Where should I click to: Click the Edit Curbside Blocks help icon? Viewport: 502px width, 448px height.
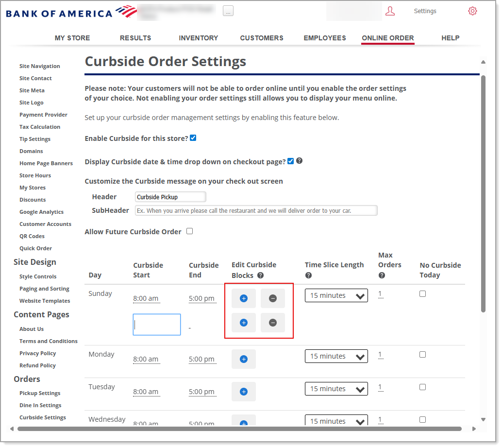(x=261, y=276)
